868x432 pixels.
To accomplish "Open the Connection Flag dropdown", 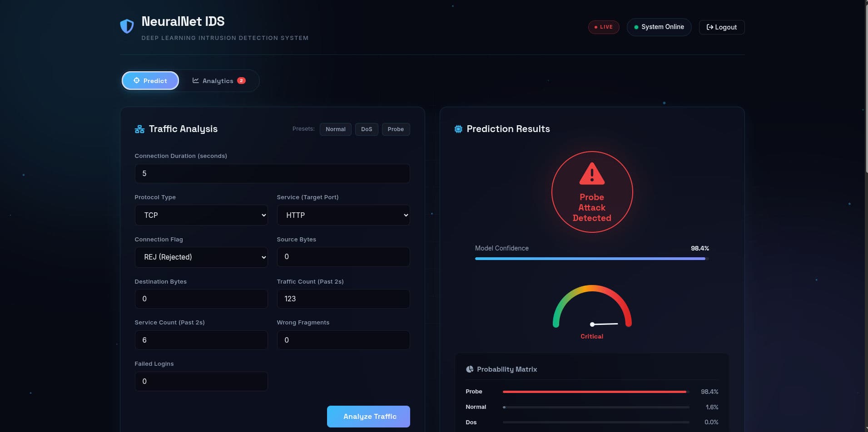I will coord(201,257).
